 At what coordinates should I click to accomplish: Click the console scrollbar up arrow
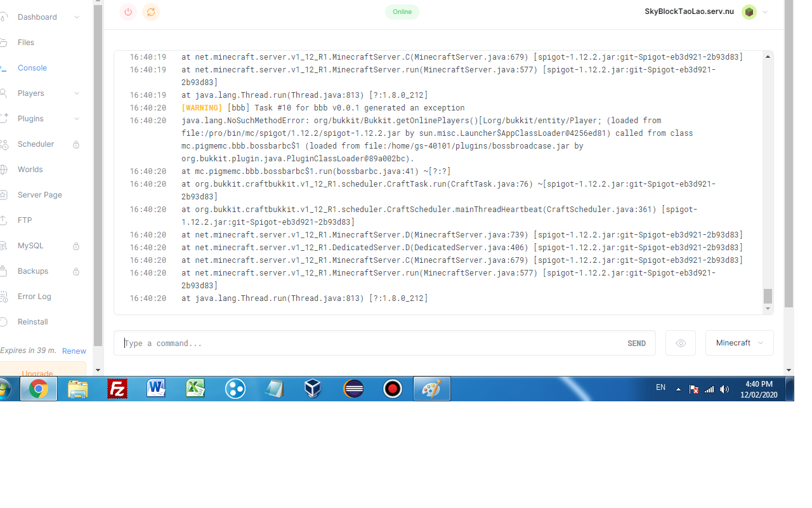(x=768, y=57)
